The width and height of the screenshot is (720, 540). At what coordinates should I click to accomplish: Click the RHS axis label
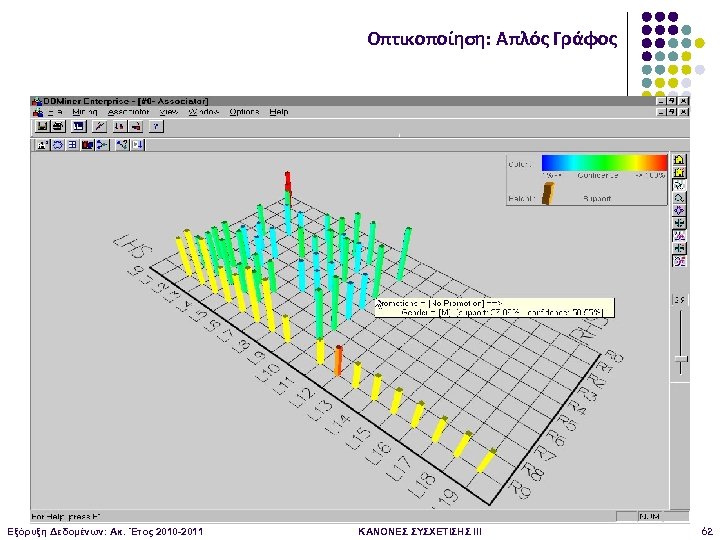tap(589, 329)
